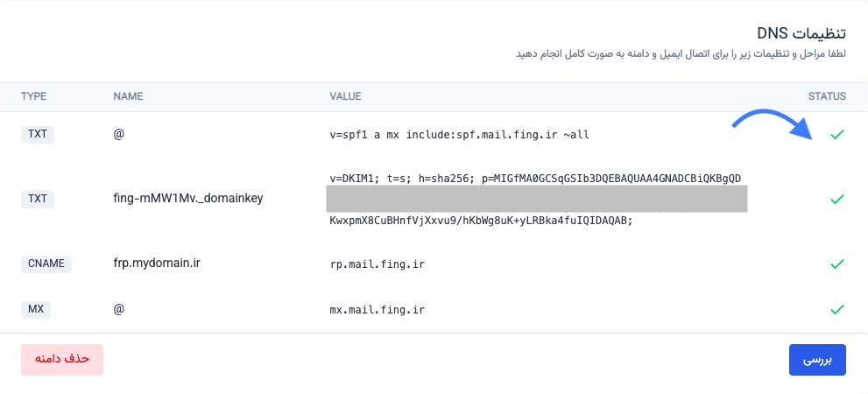868x394 pixels.
Task: Click the CNAME type badge
Action: coord(46,264)
